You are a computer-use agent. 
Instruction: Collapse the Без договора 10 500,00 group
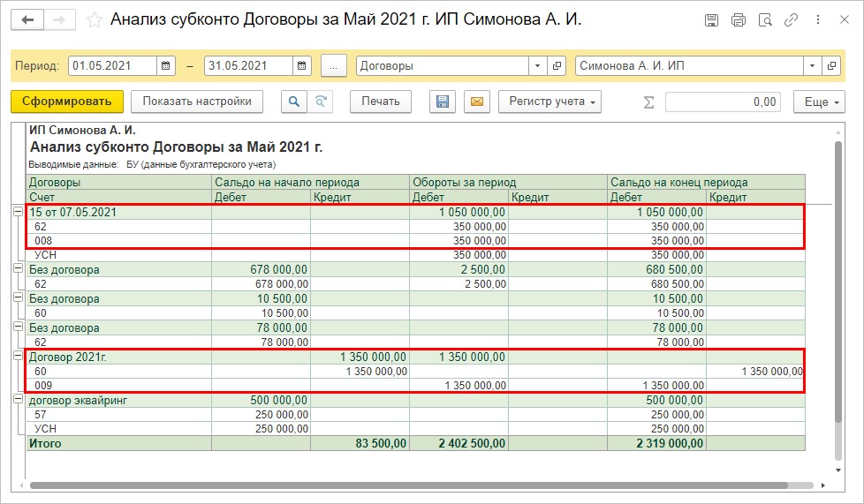coord(18,297)
